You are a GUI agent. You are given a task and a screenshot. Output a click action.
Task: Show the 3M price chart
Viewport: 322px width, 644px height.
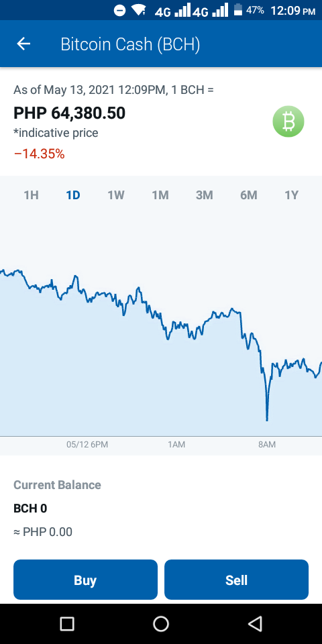click(x=205, y=195)
